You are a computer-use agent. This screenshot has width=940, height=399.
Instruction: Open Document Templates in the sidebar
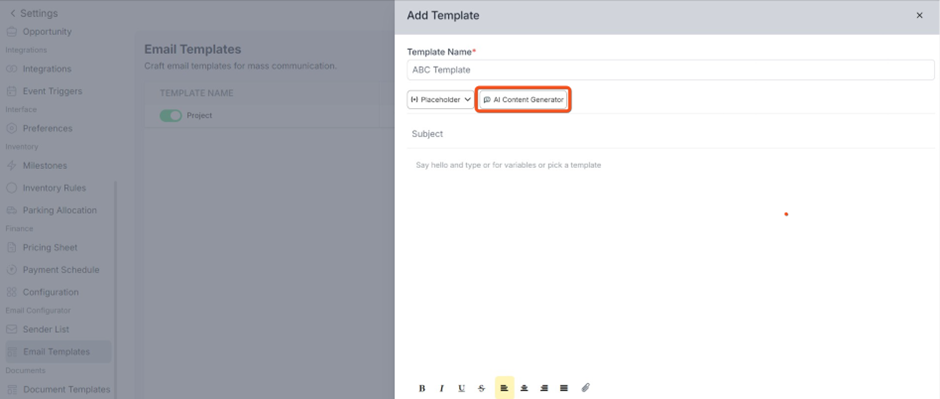(x=67, y=389)
